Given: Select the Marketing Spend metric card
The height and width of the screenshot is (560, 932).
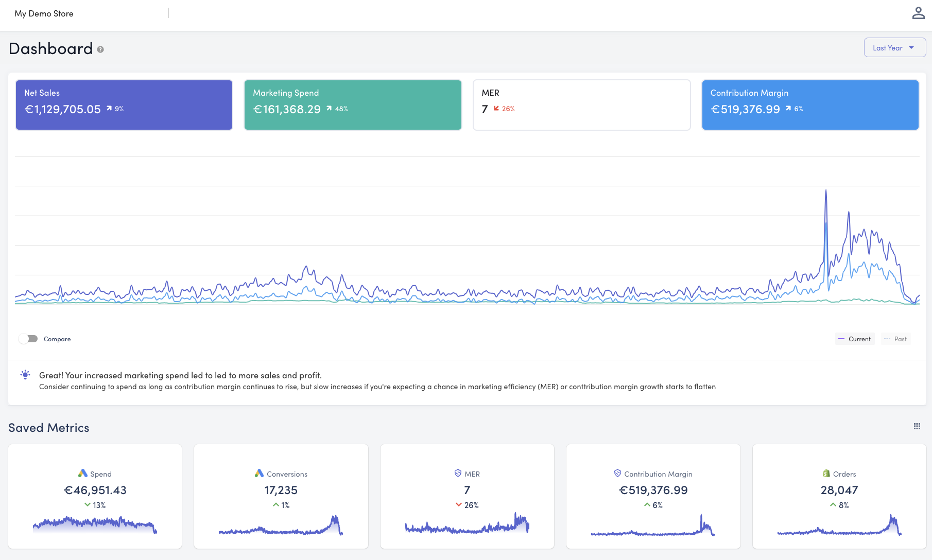Looking at the screenshot, I should [353, 105].
